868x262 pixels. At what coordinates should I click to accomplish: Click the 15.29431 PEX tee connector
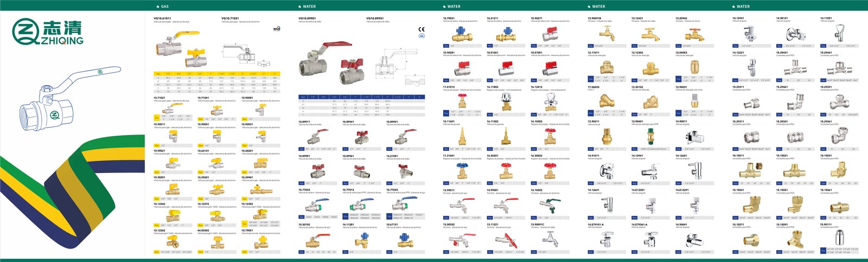point(795,67)
